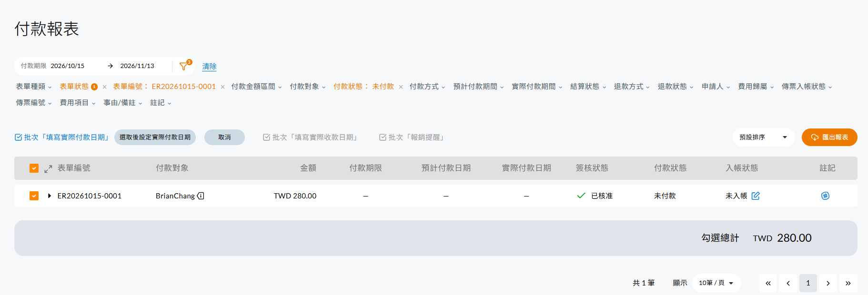Open the note icon in the 註記 column

point(826,196)
